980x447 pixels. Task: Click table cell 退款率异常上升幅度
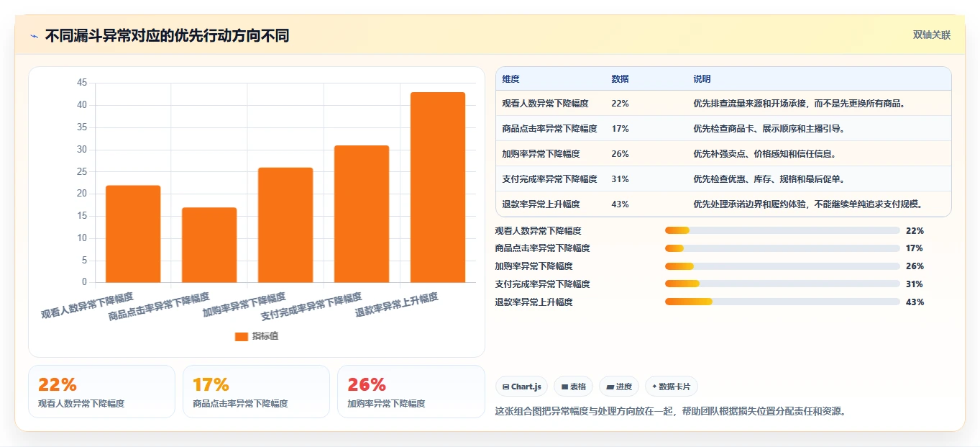(541, 204)
